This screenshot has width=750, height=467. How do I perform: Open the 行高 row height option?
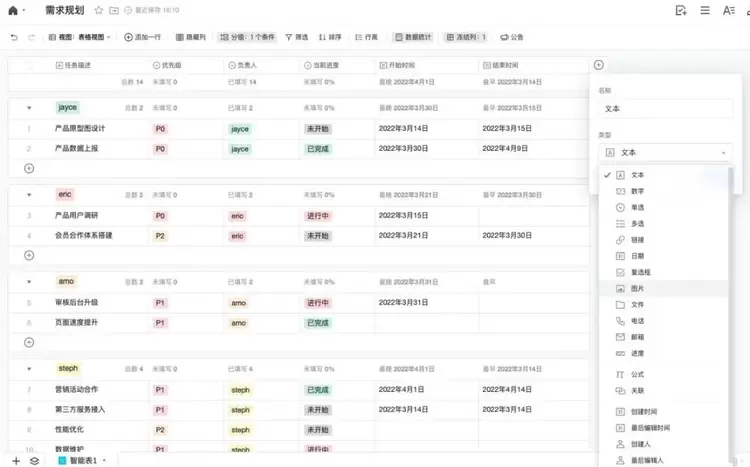[x=366, y=37]
